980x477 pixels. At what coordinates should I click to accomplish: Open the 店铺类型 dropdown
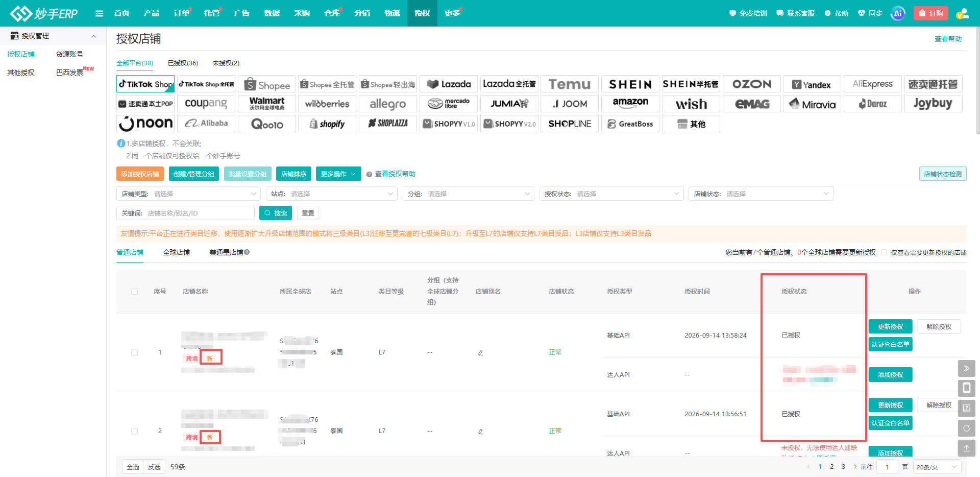pos(189,194)
